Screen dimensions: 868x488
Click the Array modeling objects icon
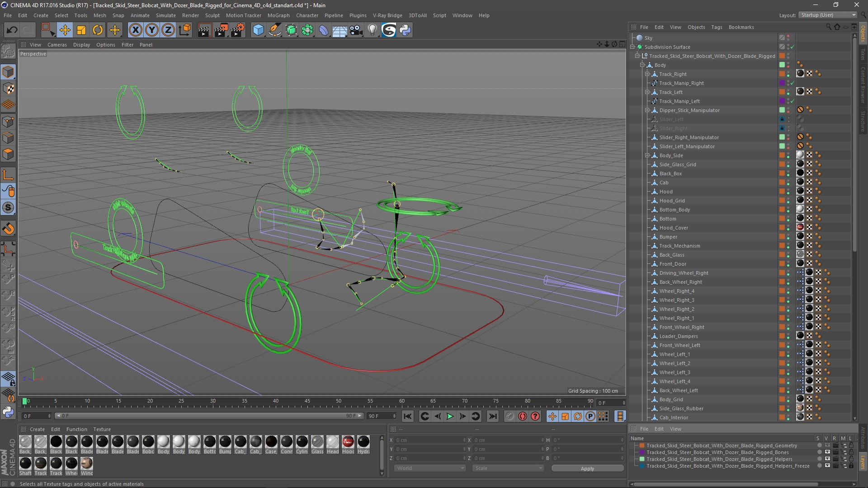(x=307, y=30)
